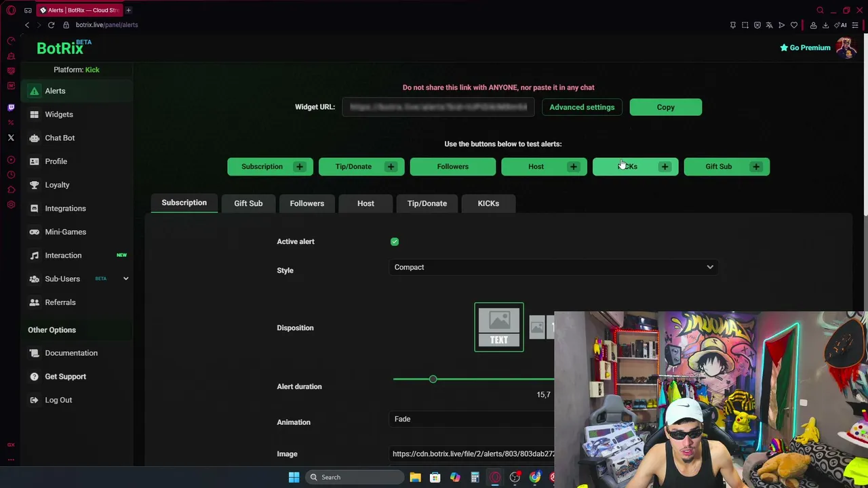This screenshot has height=488, width=868.
Task: Open the easy setup sliders icon
Action: tap(855, 25)
